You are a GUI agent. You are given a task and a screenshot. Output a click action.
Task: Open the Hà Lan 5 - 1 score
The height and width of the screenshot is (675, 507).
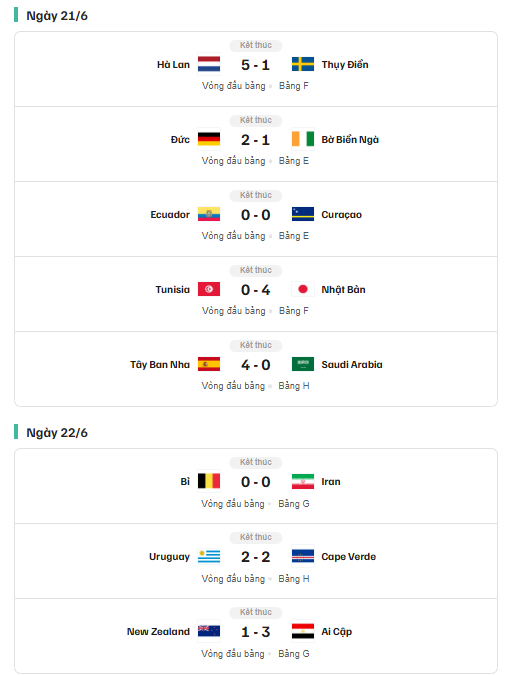click(255, 65)
